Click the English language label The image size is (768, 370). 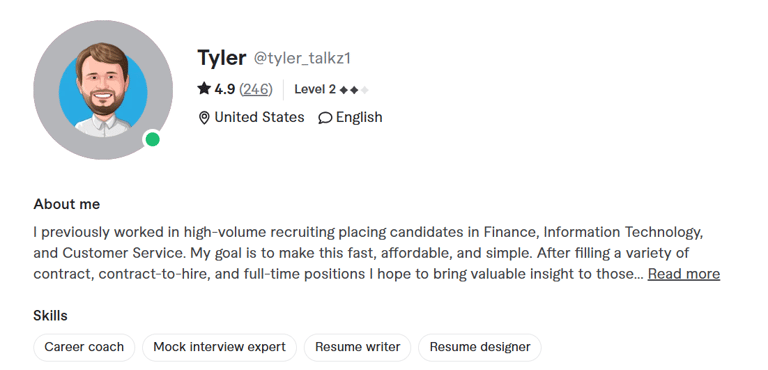pos(359,118)
